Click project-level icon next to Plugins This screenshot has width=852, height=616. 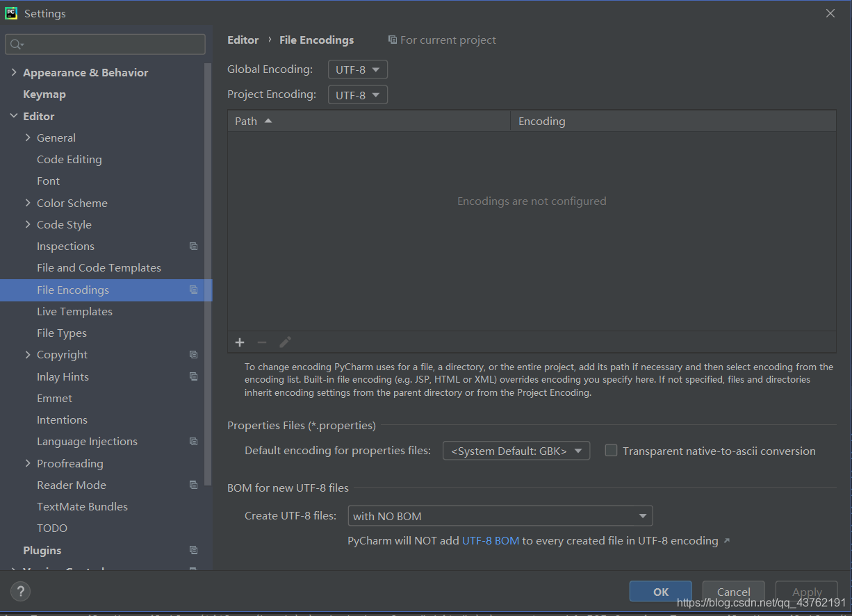click(x=194, y=550)
